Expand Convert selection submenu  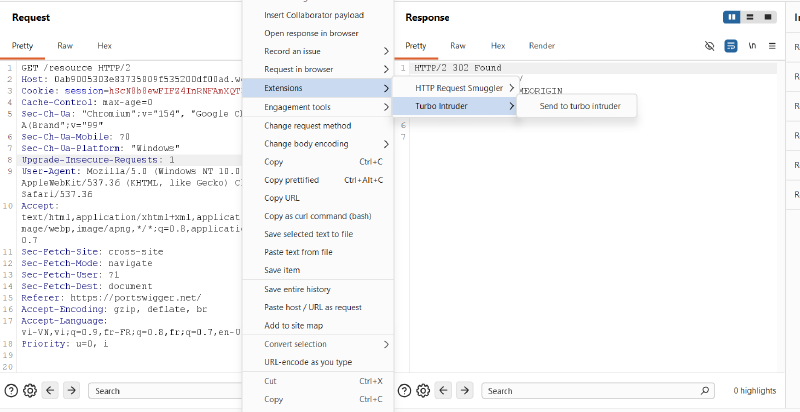click(318, 344)
